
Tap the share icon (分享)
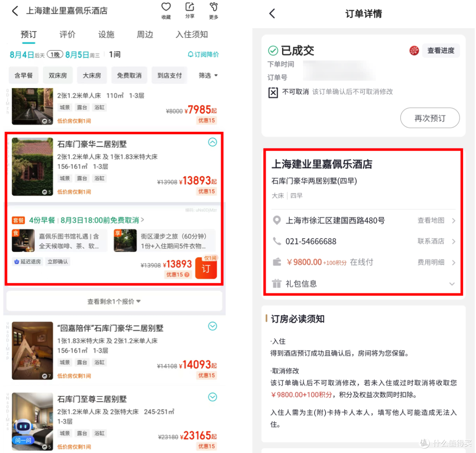click(x=190, y=7)
